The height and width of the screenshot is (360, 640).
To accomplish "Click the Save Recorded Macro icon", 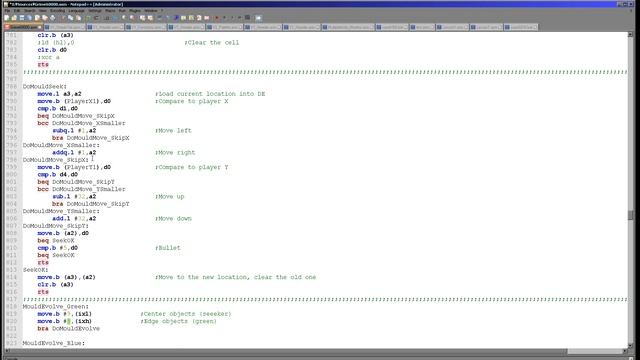I will tap(247, 18).
